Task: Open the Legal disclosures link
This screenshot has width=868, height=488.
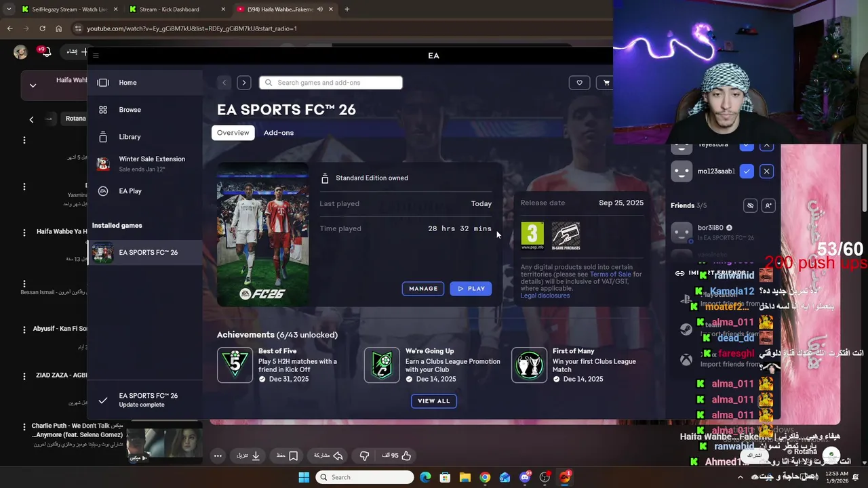Action: coord(545,296)
